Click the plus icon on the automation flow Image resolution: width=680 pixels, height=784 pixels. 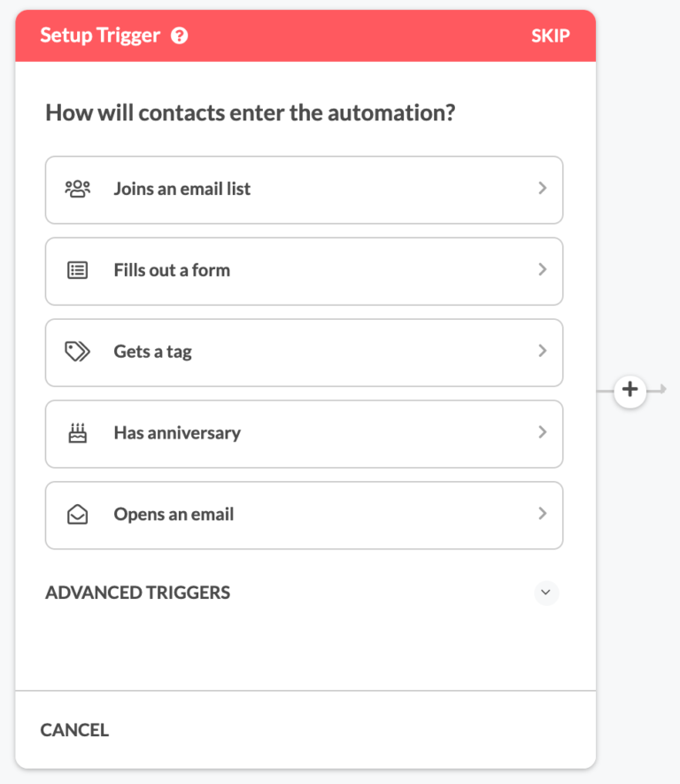tap(630, 390)
